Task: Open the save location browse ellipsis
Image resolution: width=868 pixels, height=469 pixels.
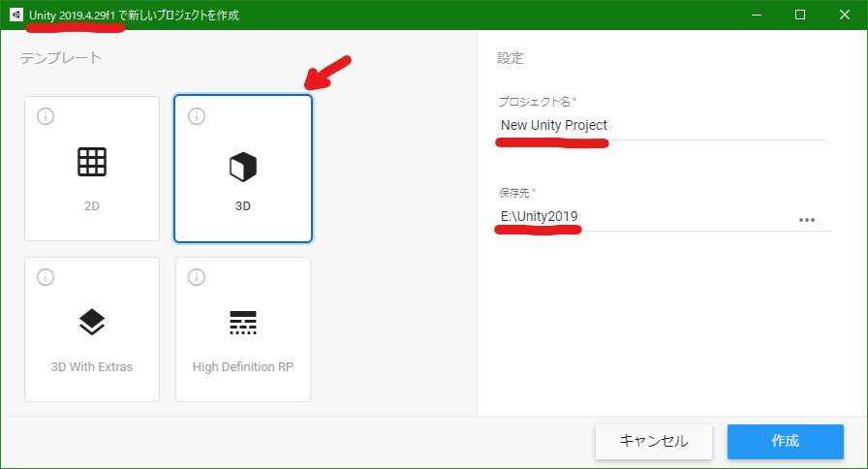Action: tap(807, 220)
